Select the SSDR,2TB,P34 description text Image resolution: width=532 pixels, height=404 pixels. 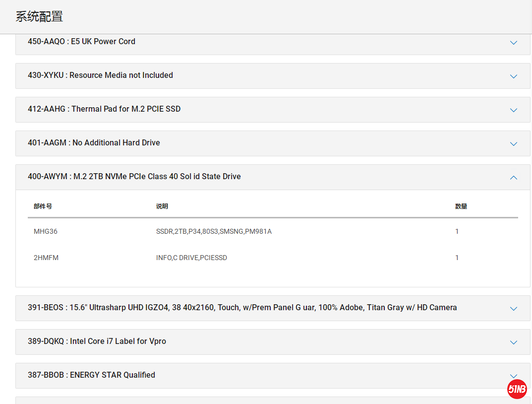[214, 231]
